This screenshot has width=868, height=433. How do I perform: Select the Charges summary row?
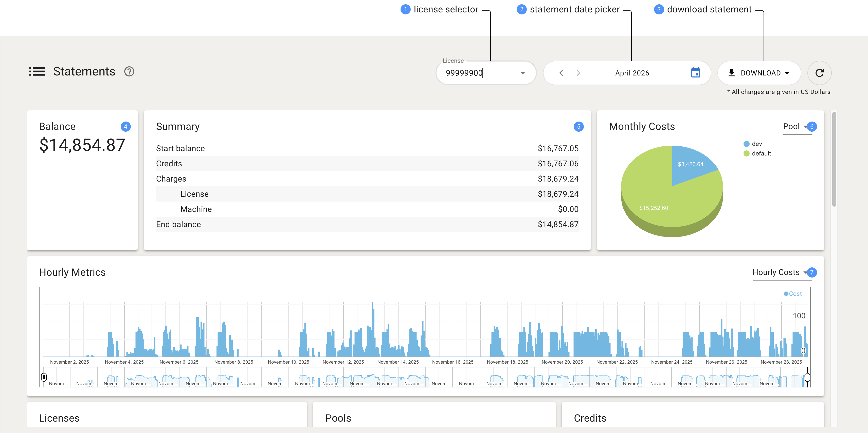367,179
